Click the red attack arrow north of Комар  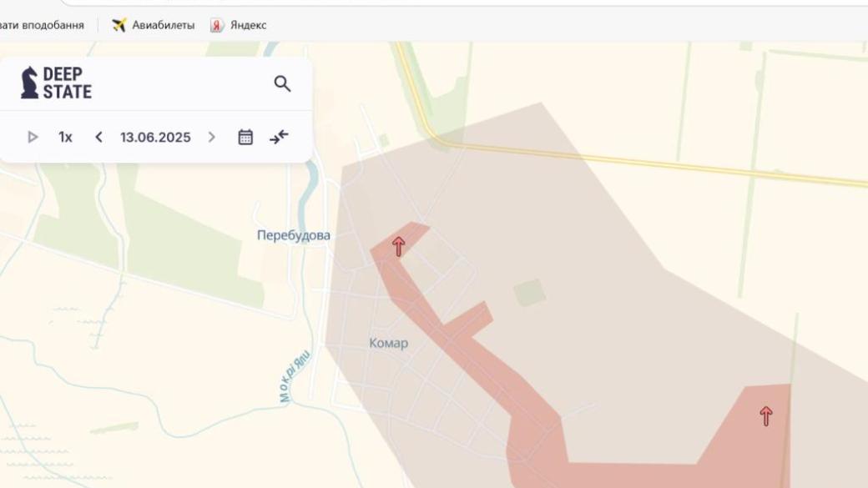point(399,246)
